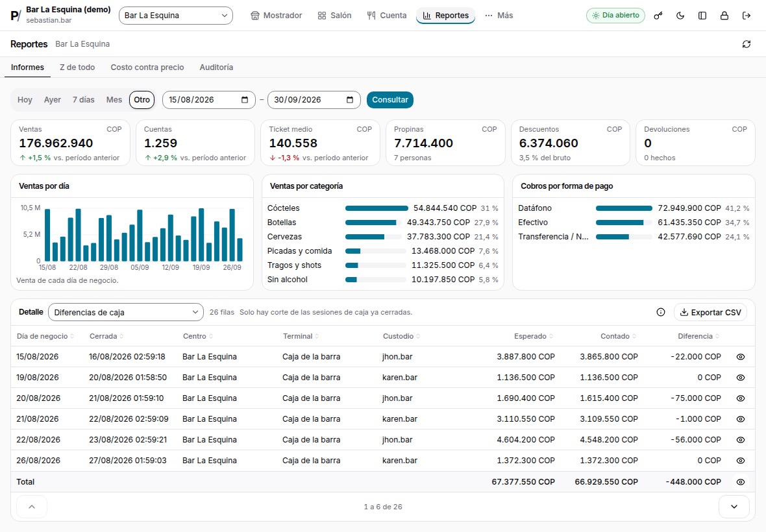This screenshot has height=532, width=766.
Task: View details of the 15/08/2026 row
Action: coord(741,357)
